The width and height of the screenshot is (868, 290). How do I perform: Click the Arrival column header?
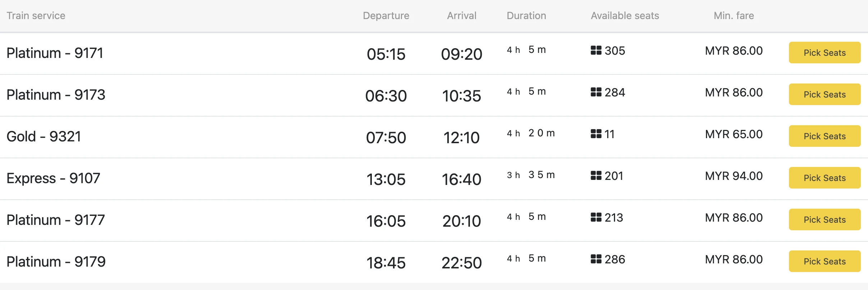(462, 16)
